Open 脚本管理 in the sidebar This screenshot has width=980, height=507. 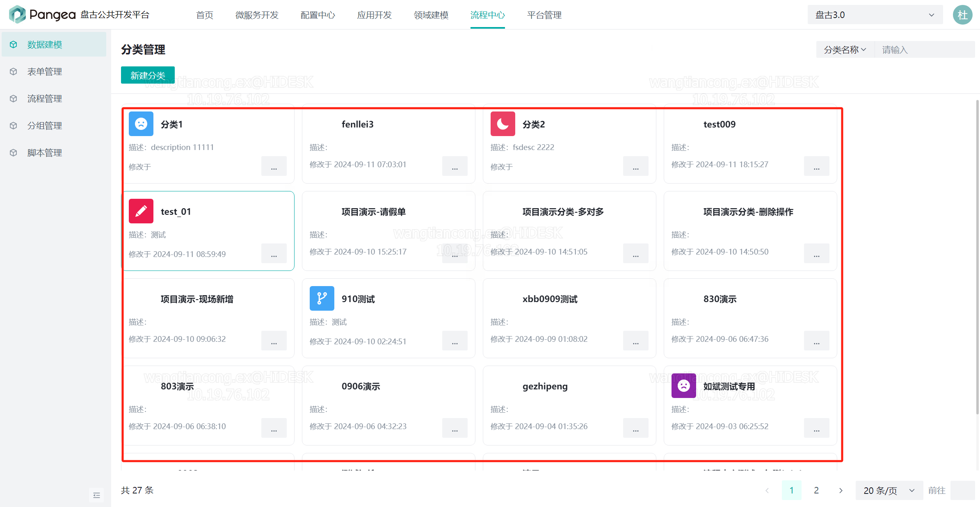click(54, 152)
